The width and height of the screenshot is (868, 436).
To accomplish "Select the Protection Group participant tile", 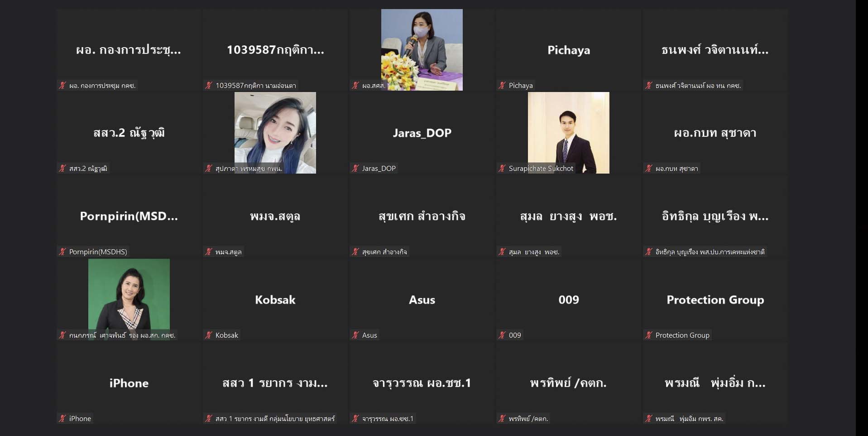I will pyautogui.click(x=715, y=300).
